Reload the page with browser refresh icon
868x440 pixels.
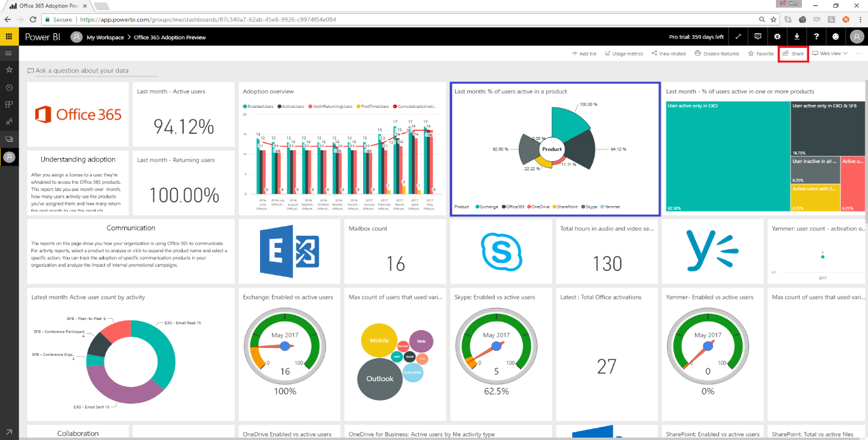coord(34,19)
